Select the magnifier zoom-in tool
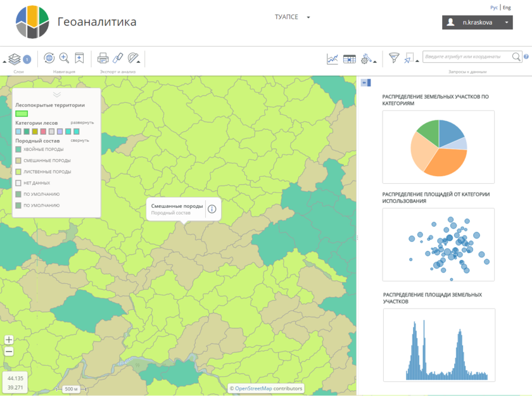The width and height of the screenshot is (532, 396). (64, 58)
